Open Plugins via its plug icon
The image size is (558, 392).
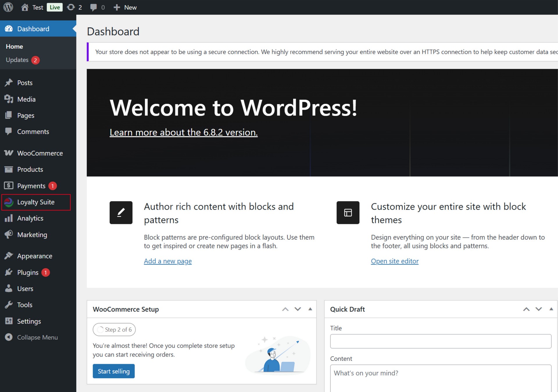[9, 272]
